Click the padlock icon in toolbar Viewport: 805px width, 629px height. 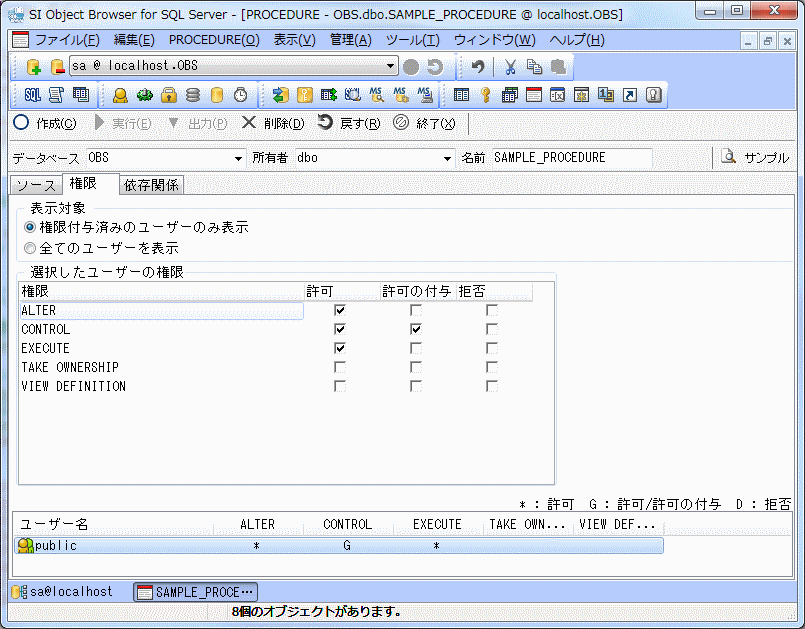point(169,95)
